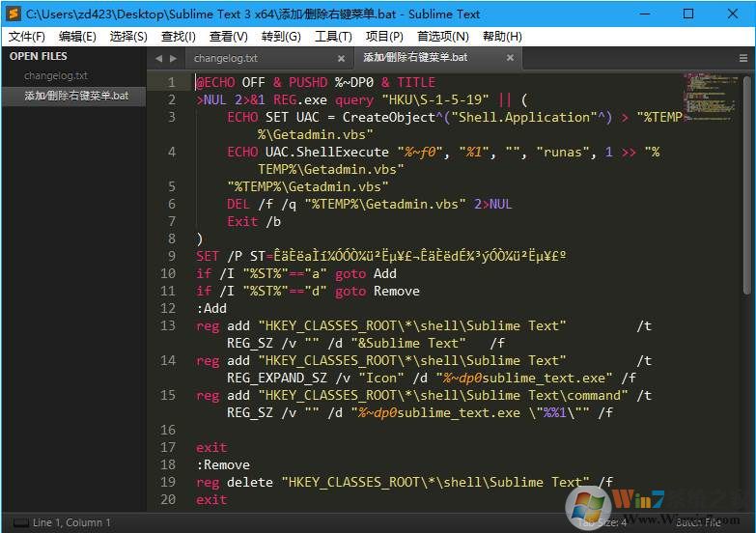Viewport: 756px width, 533px height.
Task: Select changelog.txt in Open Files sidebar
Action: [x=56, y=75]
